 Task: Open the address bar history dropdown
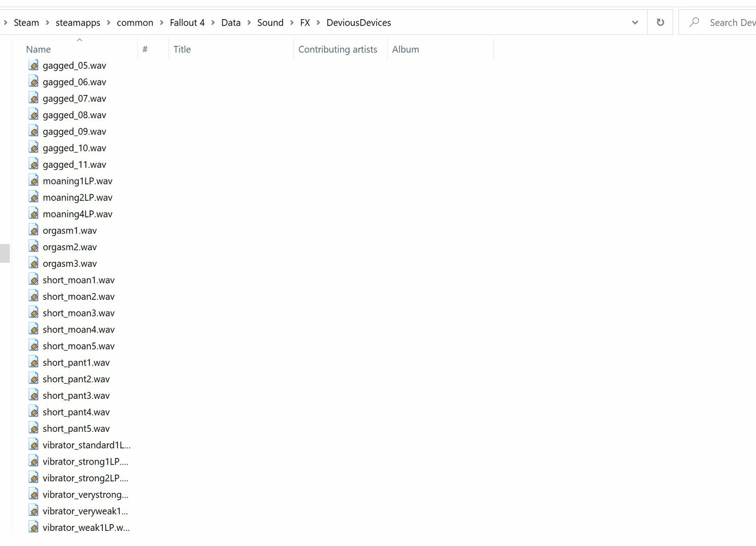pyautogui.click(x=635, y=22)
